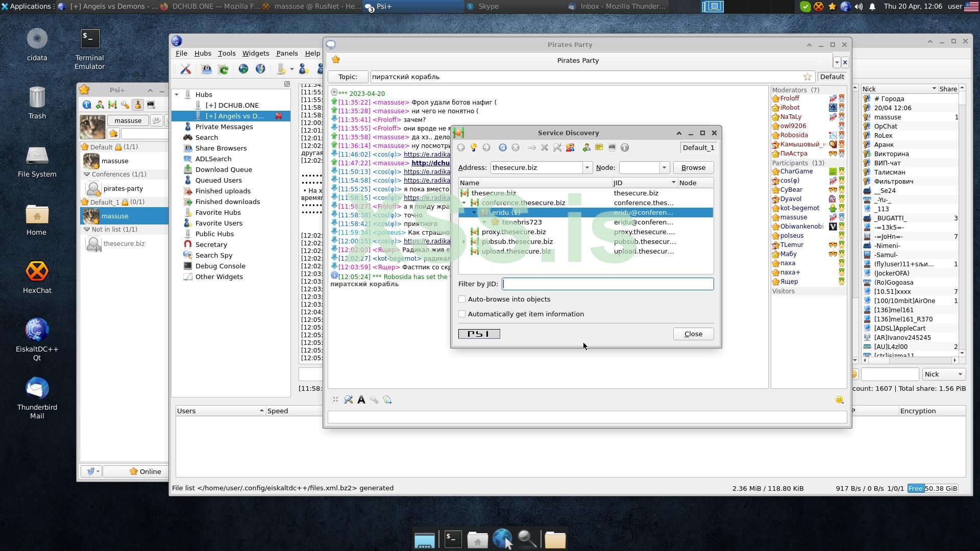Click the Close button in Service Discovery
This screenshot has height=551, width=980.
[693, 334]
